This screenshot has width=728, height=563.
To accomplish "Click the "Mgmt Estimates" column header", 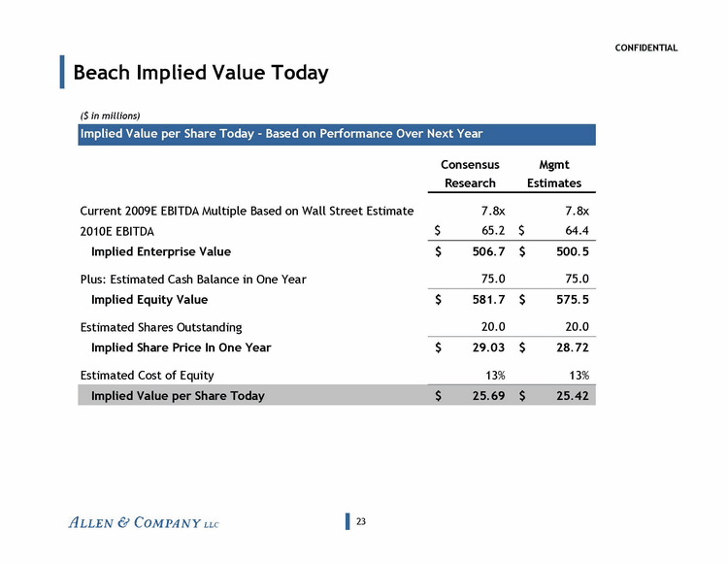I will click(x=554, y=174).
